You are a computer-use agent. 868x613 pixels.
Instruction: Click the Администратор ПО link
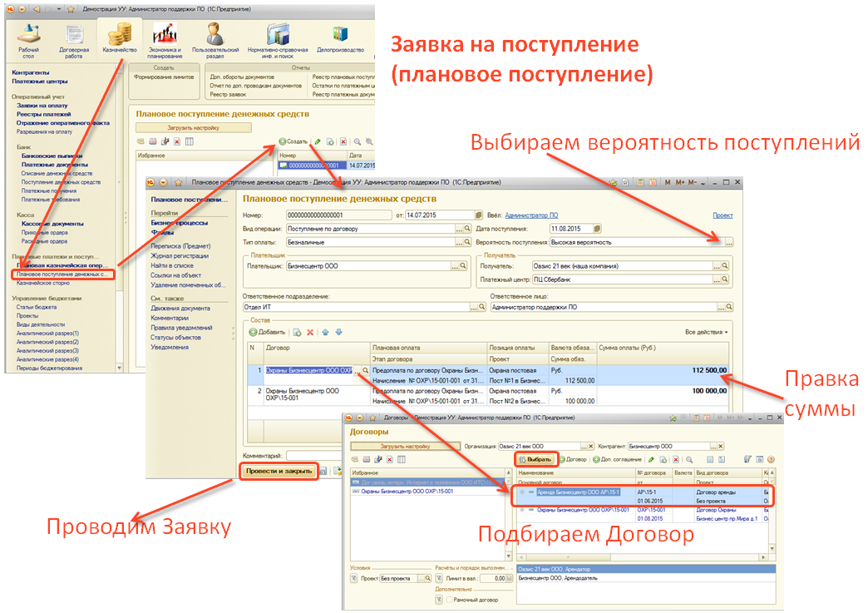(x=531, y=215)
